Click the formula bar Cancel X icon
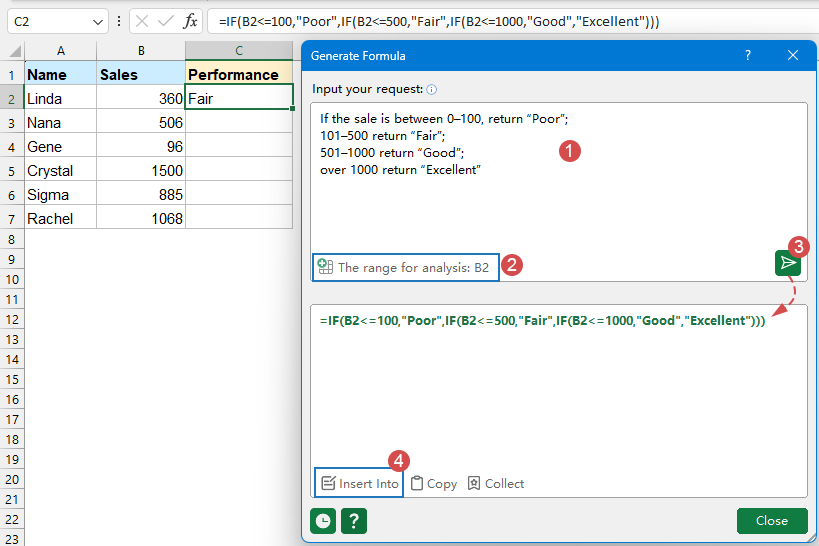 click(x=142, y=21)
